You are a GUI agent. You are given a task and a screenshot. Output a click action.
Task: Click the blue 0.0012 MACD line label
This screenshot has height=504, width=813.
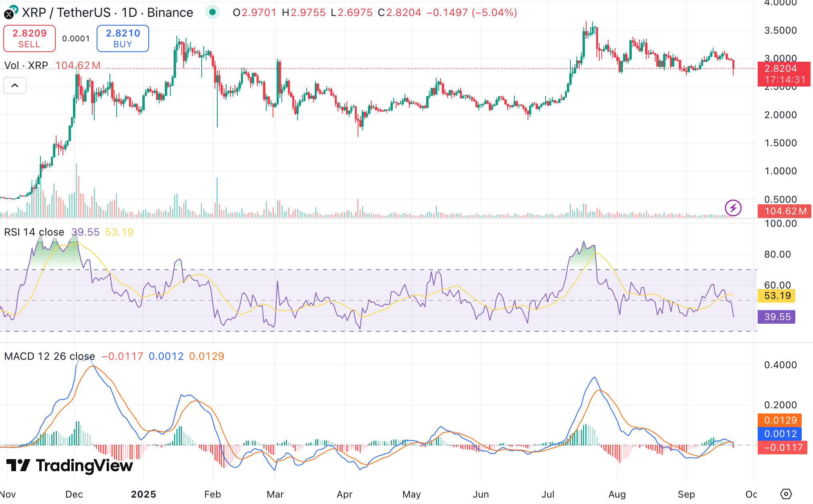point(780,434)
